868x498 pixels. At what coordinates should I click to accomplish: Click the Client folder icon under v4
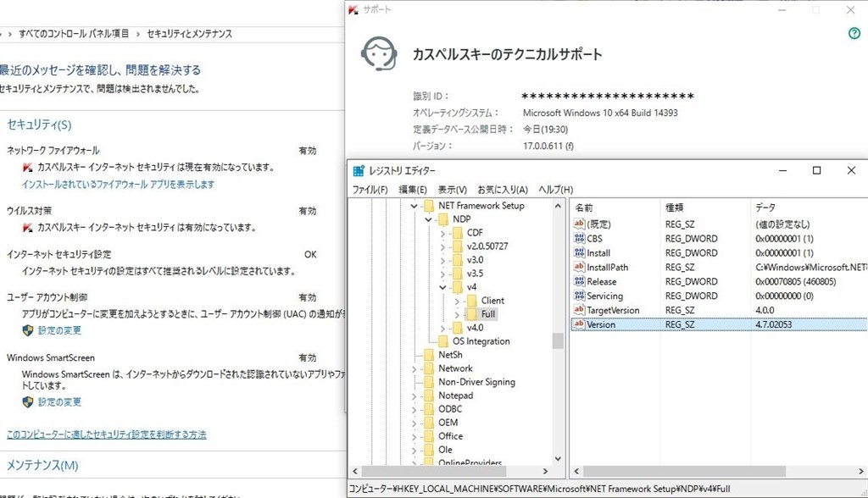(x=472, y=301)
